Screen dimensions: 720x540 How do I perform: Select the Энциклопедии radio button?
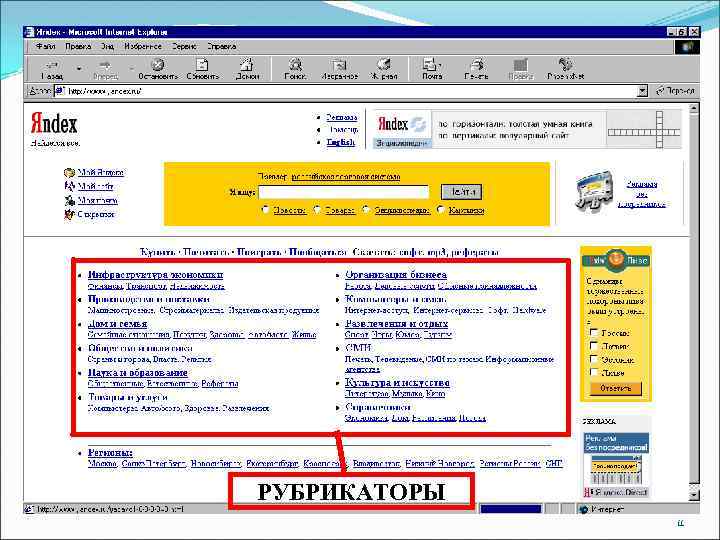point(366,210)
